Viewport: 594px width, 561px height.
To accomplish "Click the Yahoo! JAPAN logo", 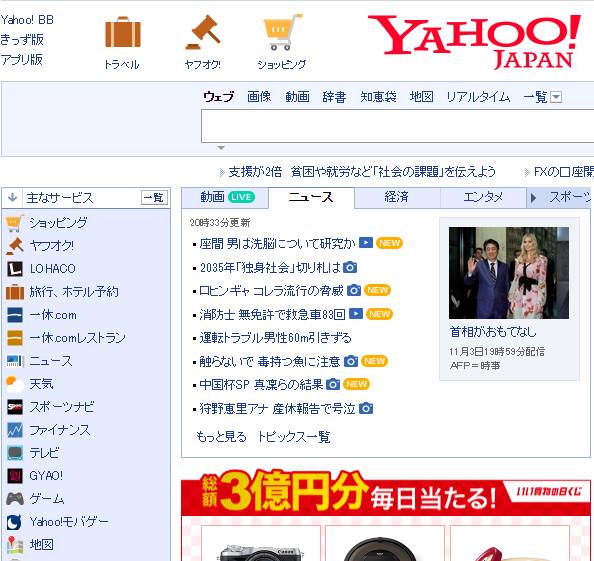I will coord(474,42).
